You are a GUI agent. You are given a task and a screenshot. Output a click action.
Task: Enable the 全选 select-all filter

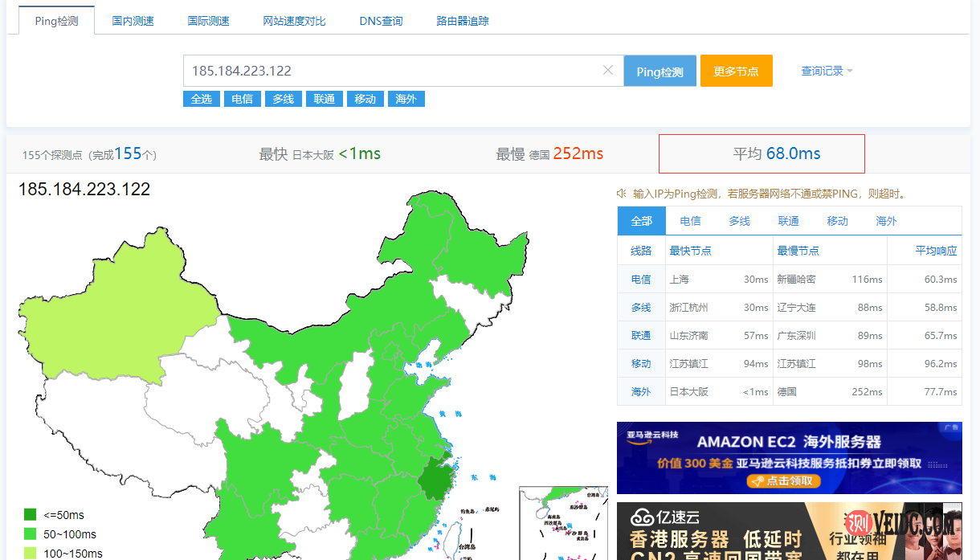[x=201, y=99]
